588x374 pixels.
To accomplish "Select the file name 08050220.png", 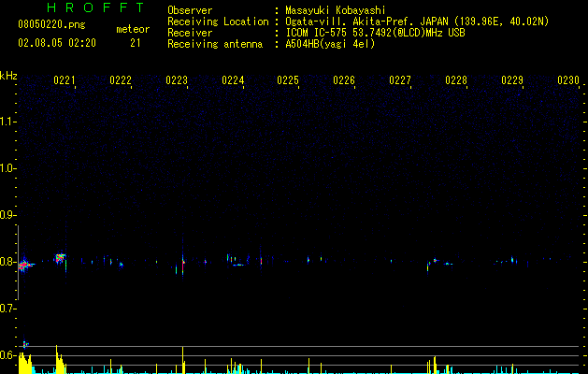I will pos(51,24).
